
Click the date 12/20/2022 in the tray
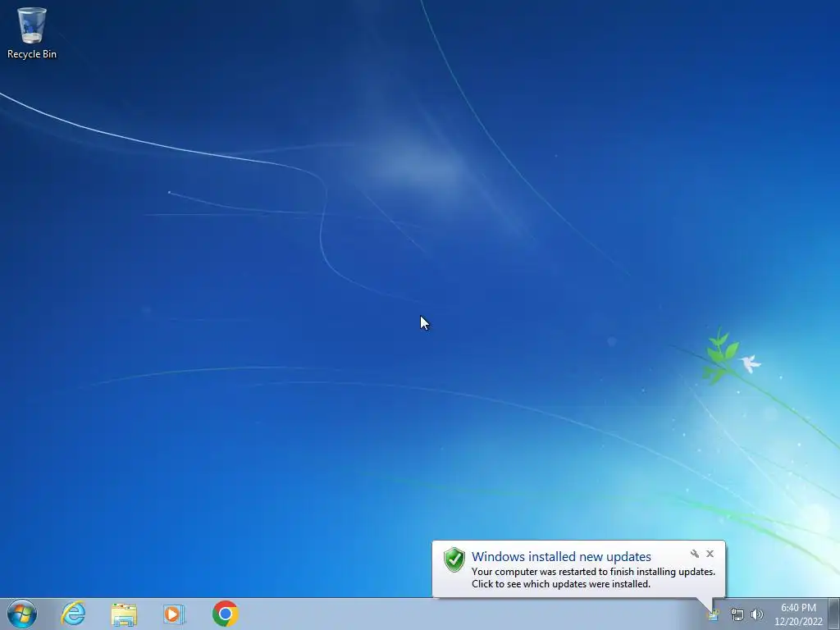pyautogui.click(x=798, y=622)
